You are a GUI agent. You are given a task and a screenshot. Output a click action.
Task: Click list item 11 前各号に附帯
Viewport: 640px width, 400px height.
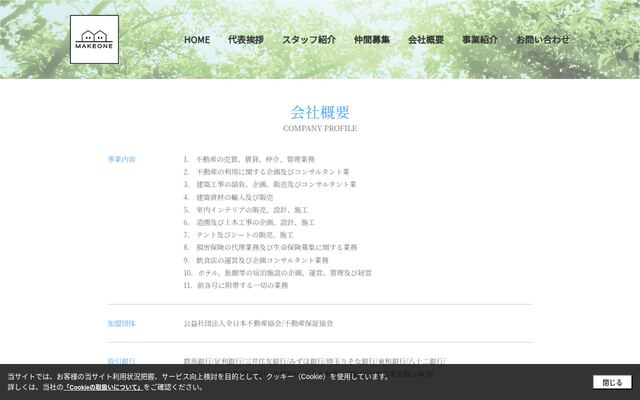coord(236,285)
